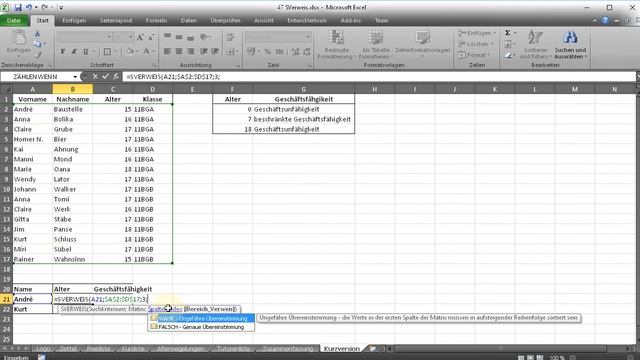Apply percent style format
The image size is (640, 360).
[267, 51]
